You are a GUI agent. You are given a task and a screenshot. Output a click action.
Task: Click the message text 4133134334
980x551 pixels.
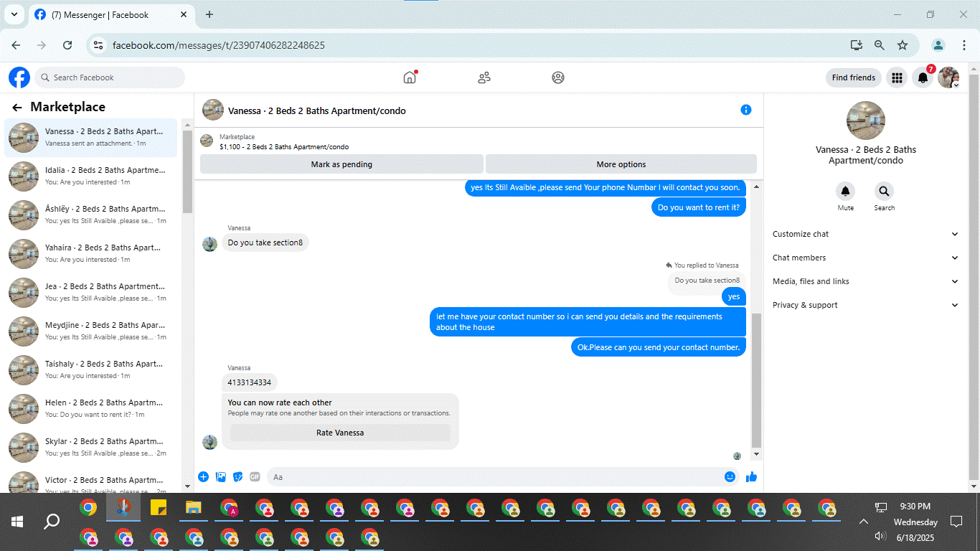pyautogui.click(x=250, y=382)
